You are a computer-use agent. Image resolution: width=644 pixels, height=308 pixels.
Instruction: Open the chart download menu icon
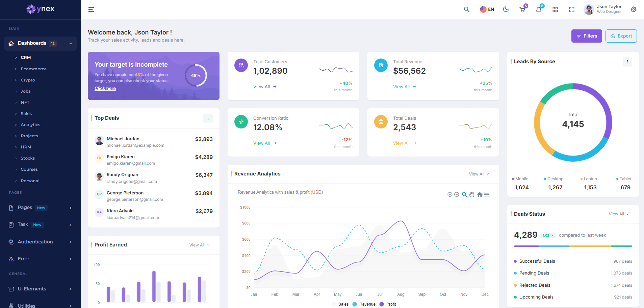487,194
